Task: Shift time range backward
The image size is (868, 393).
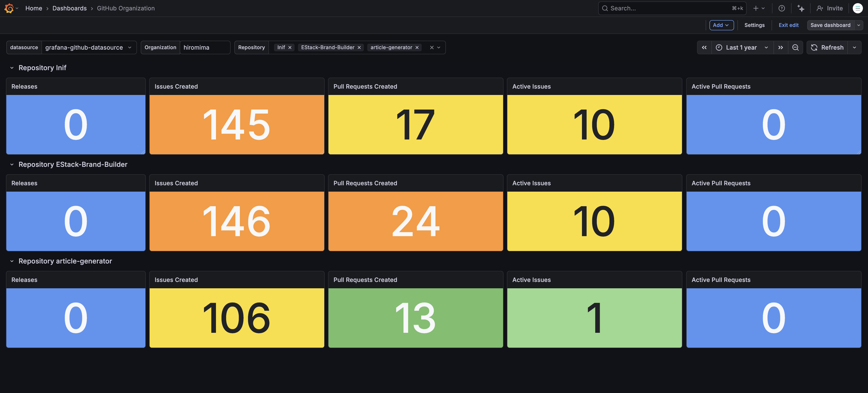Action: [x=704, y=47]
